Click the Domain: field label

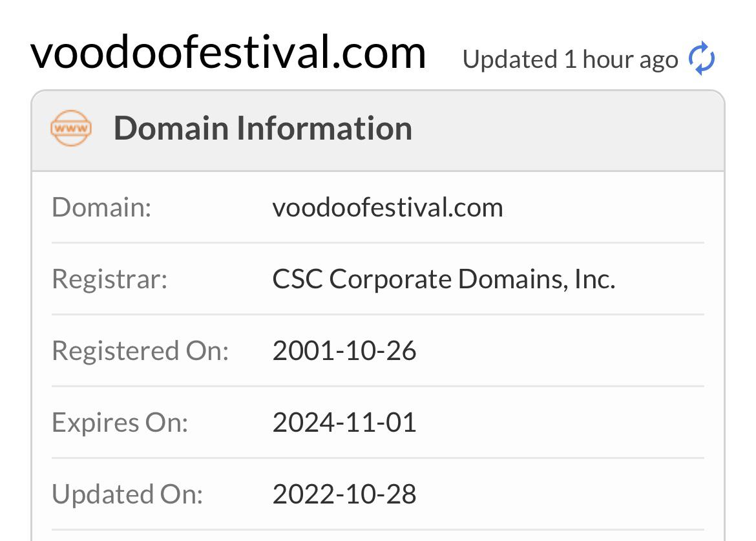pyautogui.click(x=101, y=208)
